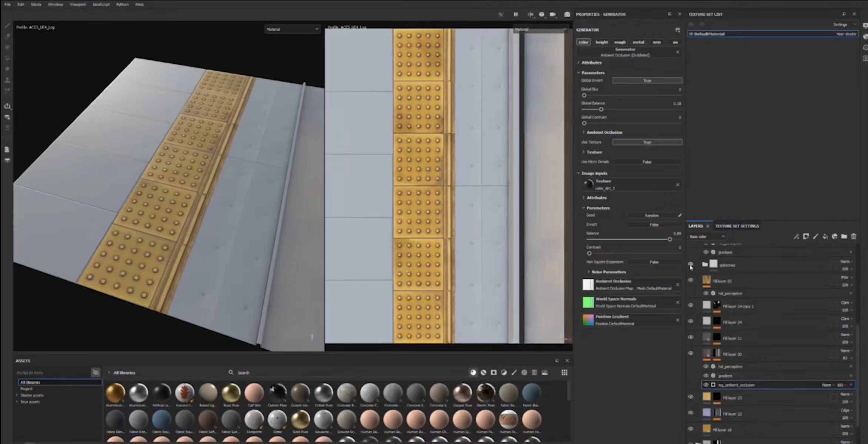Viewport: 868px width, 444px height.
Task: Click the alpha filter square icon in Assets
Action: [x=494, y=373]
